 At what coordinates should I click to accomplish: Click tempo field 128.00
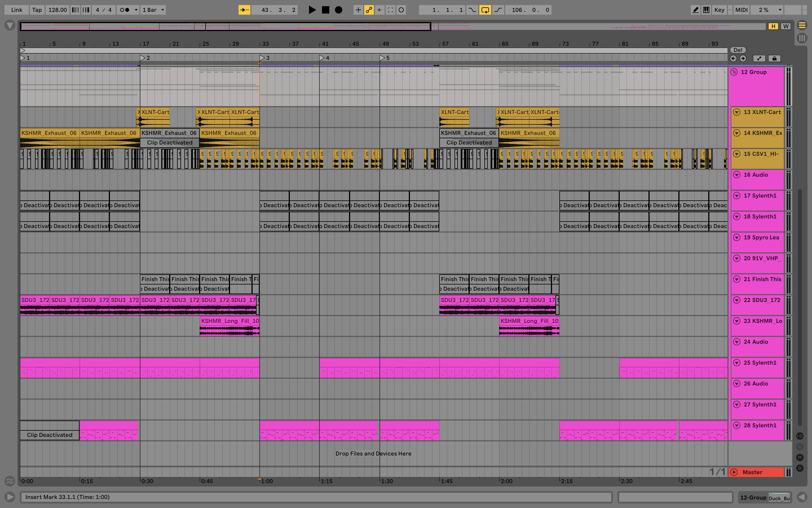(x=58, y=10)
